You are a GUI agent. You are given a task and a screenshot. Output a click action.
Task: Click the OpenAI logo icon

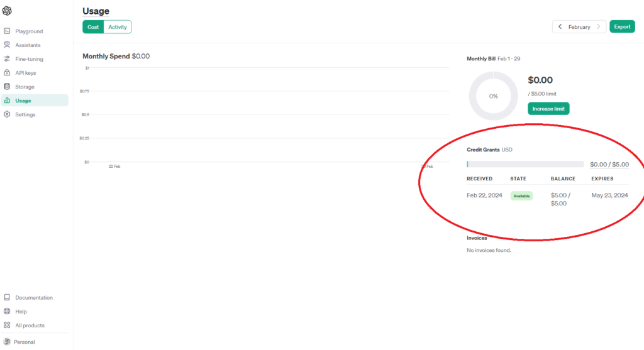pos(7,11)
